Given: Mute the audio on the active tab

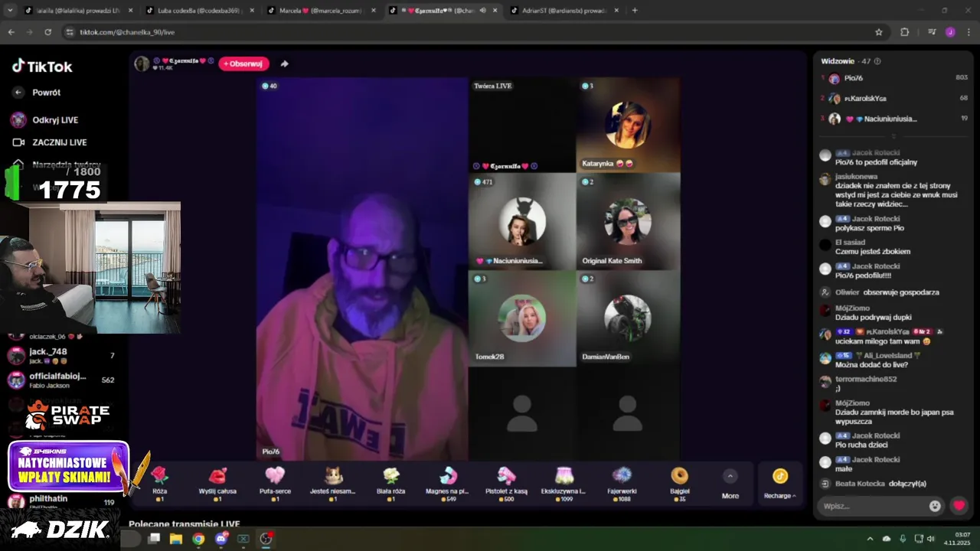Looking at the screenshot, I should coord(482,11).
